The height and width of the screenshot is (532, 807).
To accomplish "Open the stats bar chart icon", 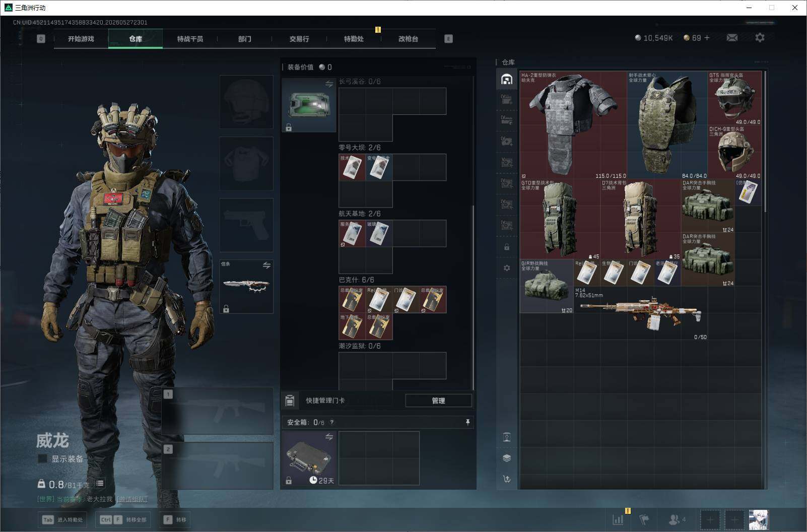I will pyautogui.click(x=618, y=519).
